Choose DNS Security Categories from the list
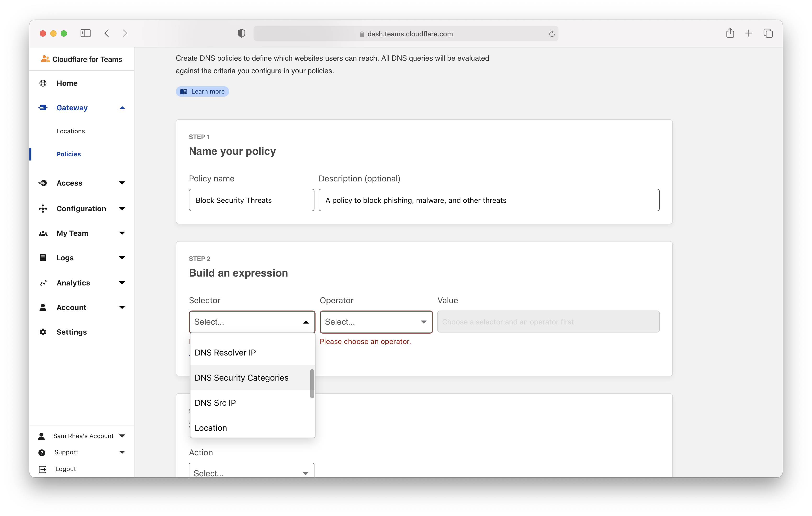 point(241,378)
